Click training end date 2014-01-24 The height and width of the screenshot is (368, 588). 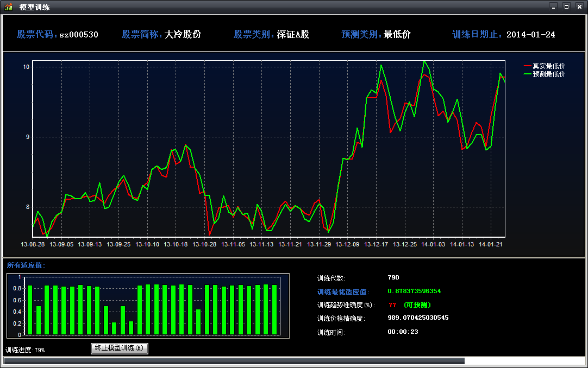pyautogui.click(x=530, y=35)
